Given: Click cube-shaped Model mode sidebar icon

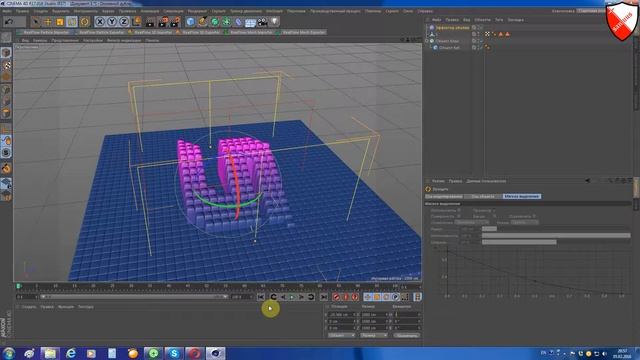Looking at the screenshot, I should (x=6, y=53).
